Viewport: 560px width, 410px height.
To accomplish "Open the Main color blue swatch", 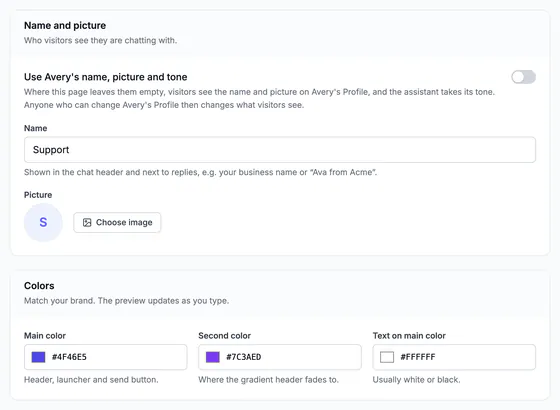I will pos(38,357).
